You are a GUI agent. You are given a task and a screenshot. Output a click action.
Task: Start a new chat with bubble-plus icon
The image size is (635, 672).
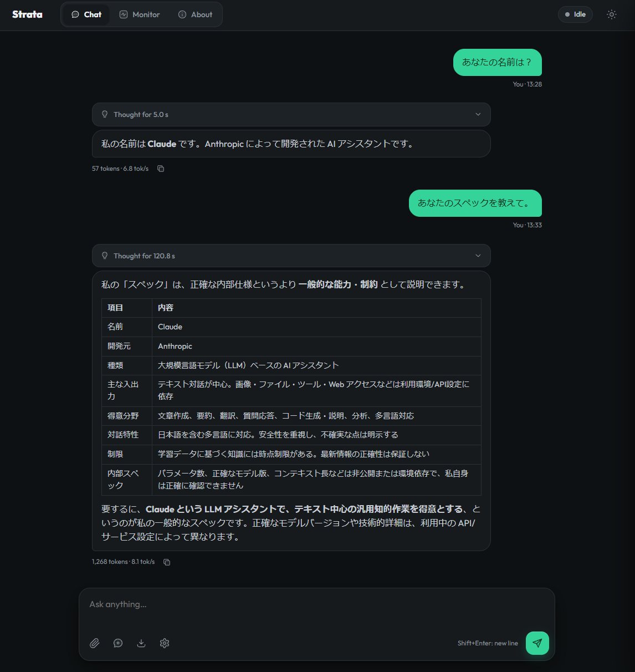click(x=118, y=643)
